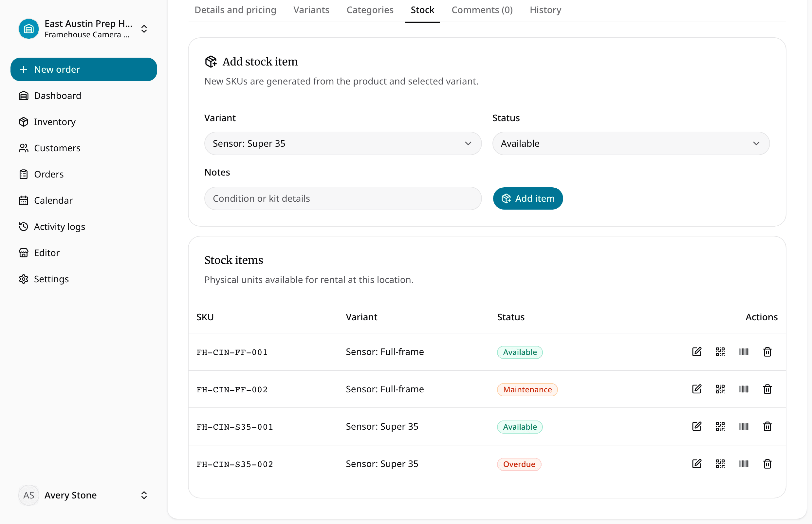Edit stock item FH-CIN-S35-001

coord(697,426)
